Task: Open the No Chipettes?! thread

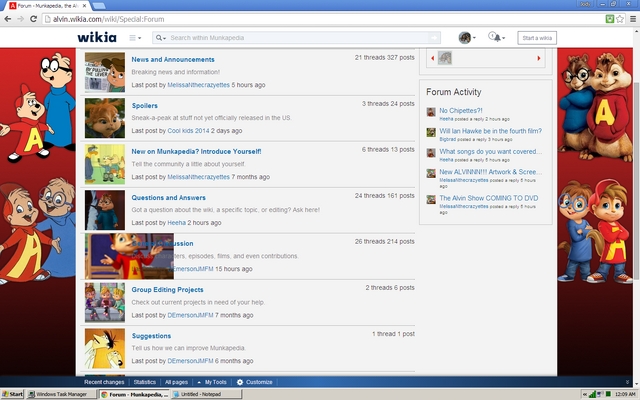Action: tap(461, 111)
